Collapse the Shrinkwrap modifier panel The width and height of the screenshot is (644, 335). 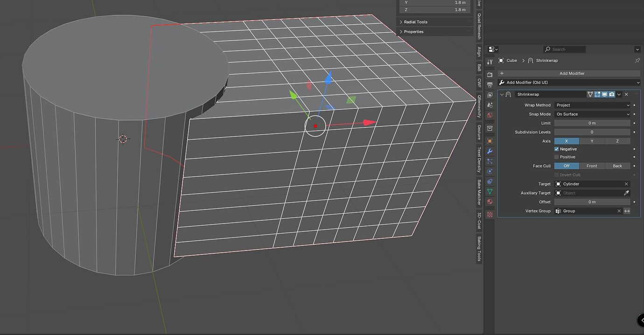(x=502, y=95)
